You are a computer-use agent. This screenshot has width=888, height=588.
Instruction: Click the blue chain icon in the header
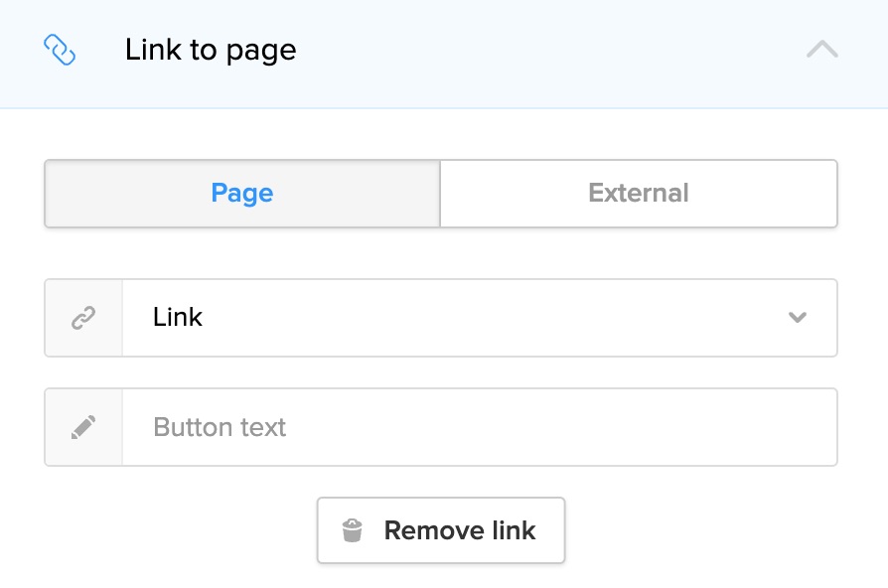61,50
